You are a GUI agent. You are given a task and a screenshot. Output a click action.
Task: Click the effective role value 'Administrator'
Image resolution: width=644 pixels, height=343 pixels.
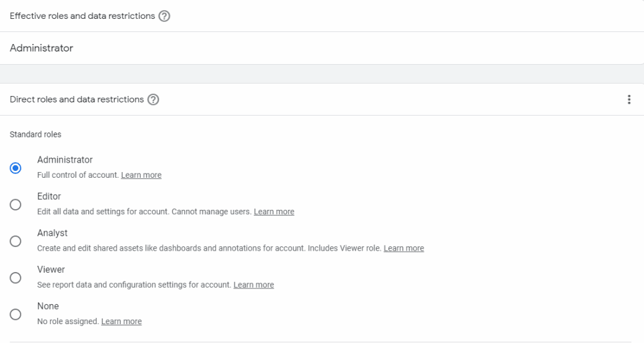(x=42, y=48)
